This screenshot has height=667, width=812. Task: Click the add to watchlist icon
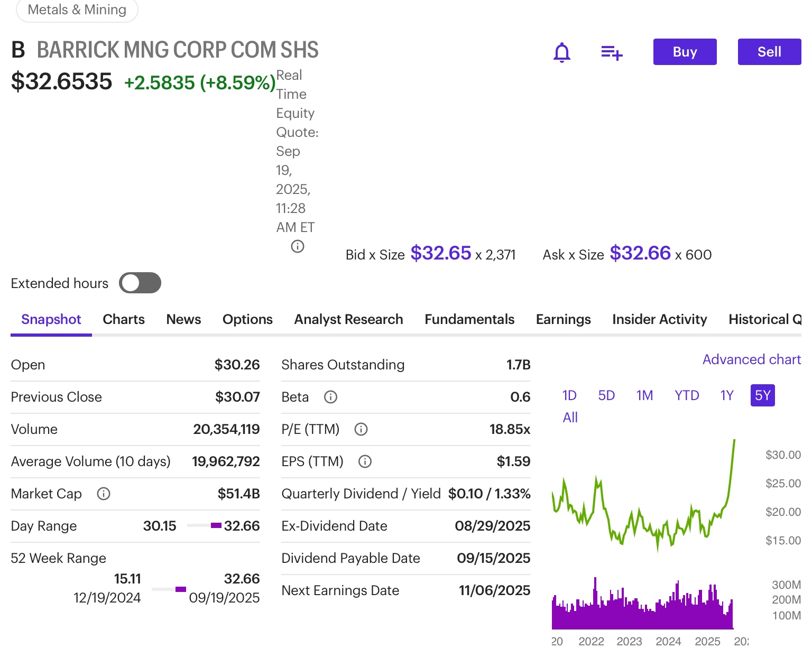click(612, 52)
